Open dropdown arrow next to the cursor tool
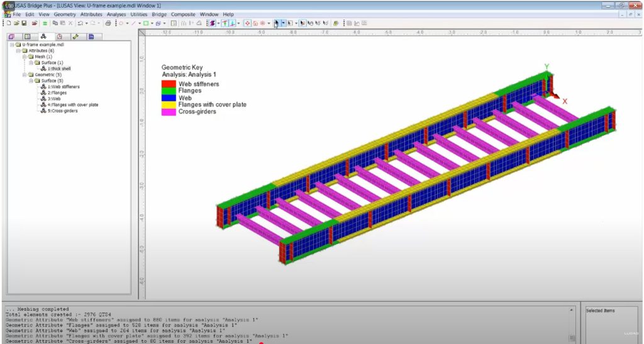644x344 pixels. pos(283,23)
